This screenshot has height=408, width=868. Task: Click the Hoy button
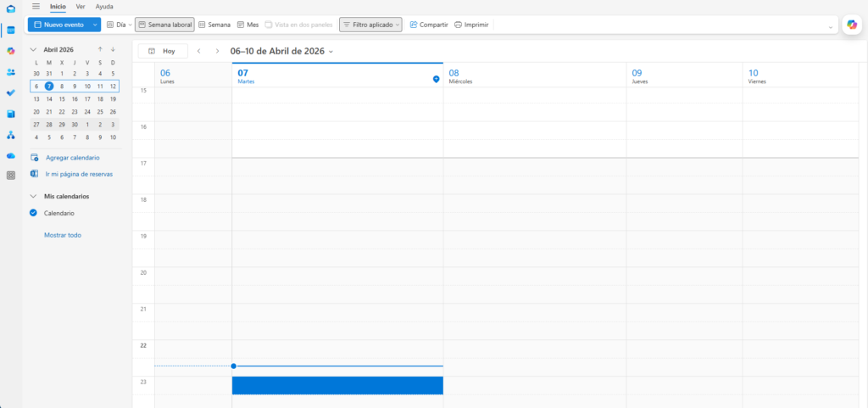(x=163, y=52)
